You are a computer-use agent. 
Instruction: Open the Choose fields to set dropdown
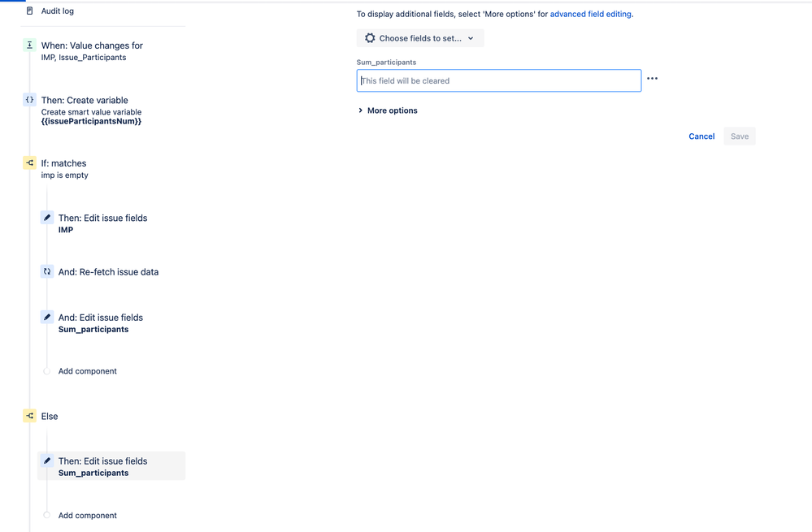coord(419,38)
